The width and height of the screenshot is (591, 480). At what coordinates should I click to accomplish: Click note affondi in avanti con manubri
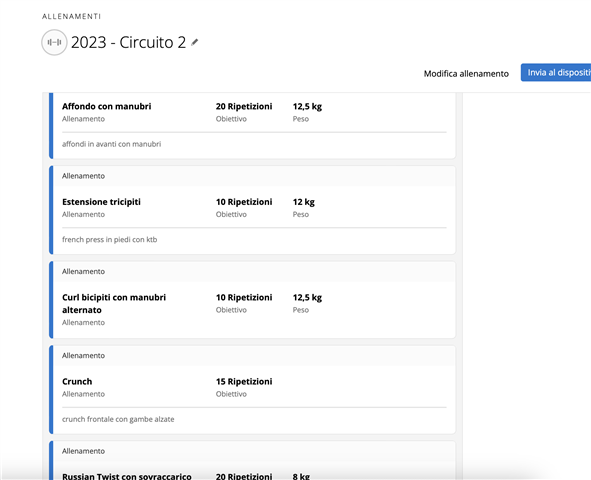pyautogui.click(x=112, y=144)
